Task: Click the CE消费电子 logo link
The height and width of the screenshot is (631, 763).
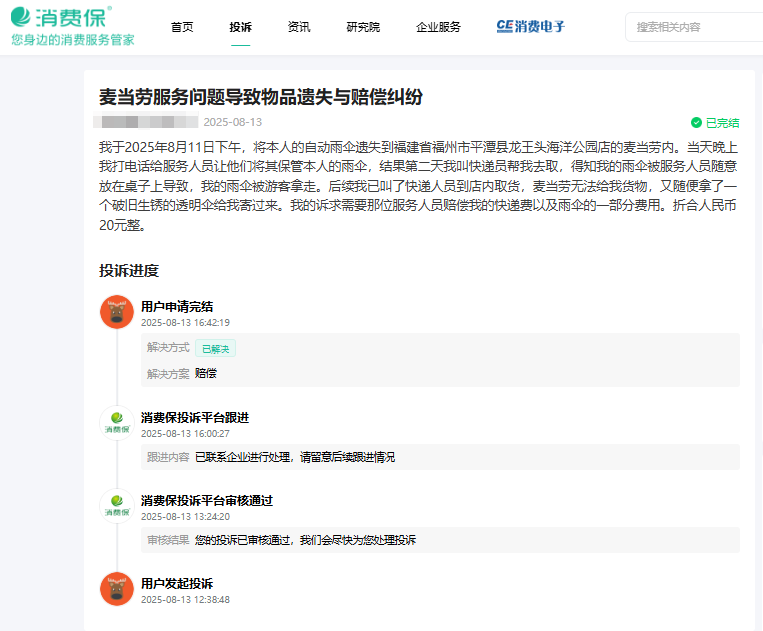Action: [x=530, y=26]
